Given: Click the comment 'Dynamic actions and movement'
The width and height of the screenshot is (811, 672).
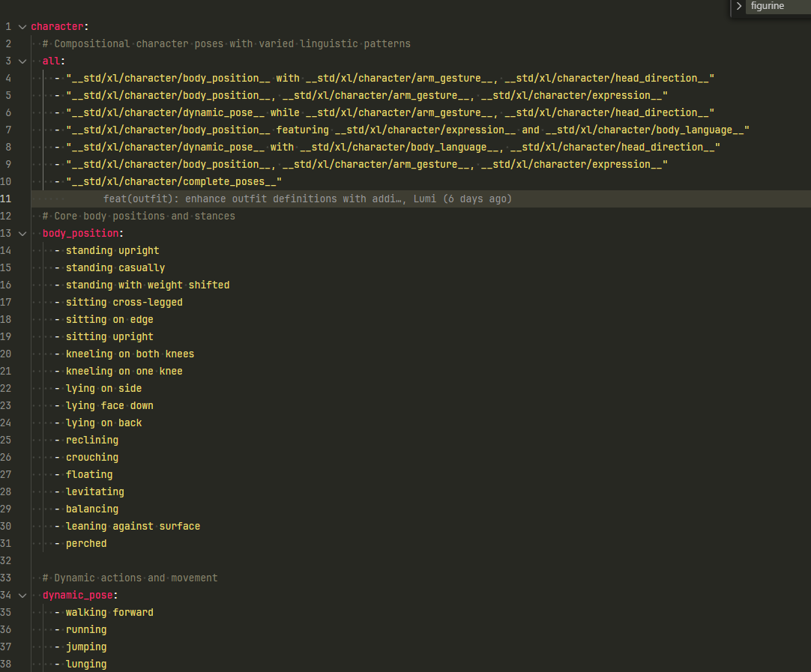Looking at the screenshot, I should coord(130,578).
